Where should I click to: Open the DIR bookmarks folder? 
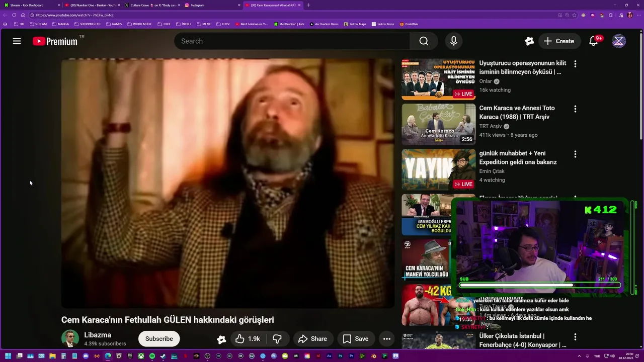pos(20,24)
